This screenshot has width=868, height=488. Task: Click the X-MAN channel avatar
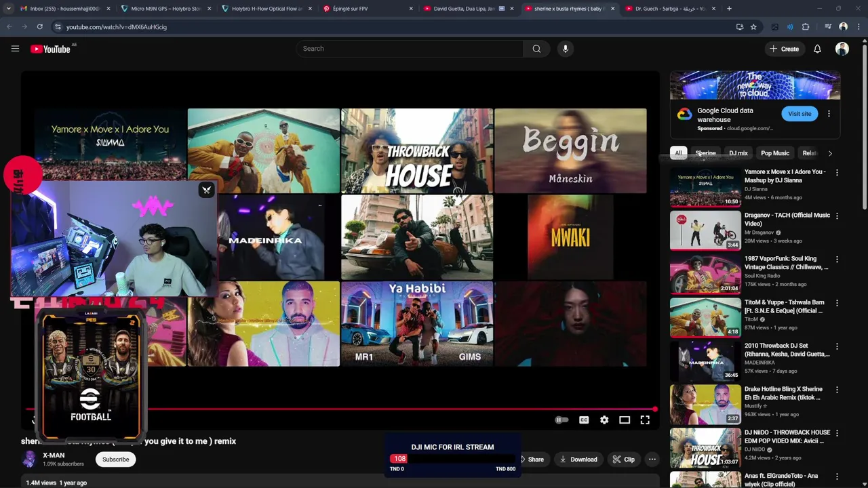[x=29, y=460]
